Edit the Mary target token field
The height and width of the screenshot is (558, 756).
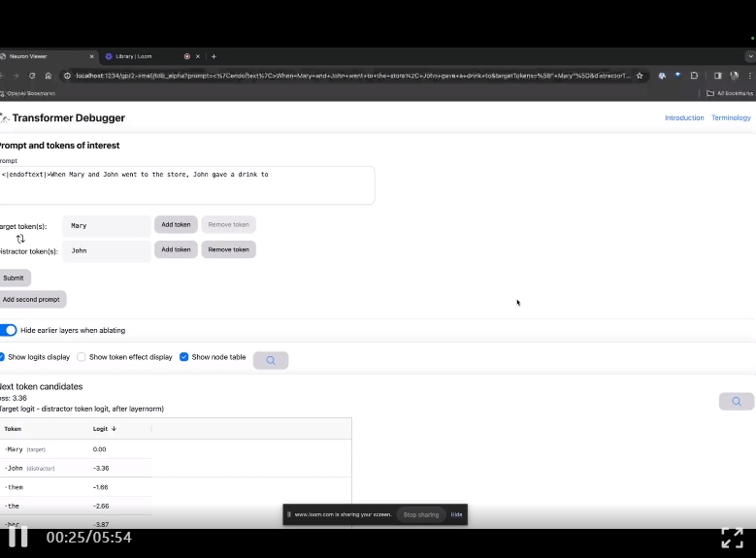(107, 226)
